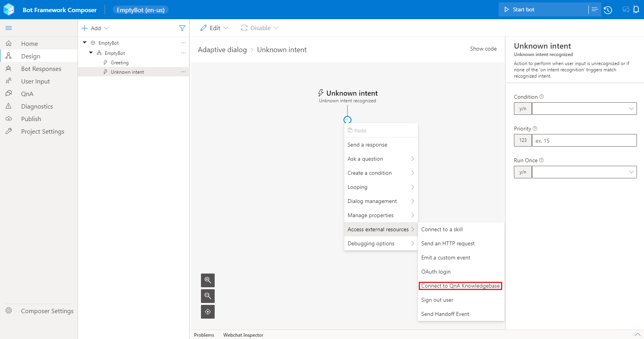Choose Send an HTTP request
This screenshot has height=339, width=644.
point(461,243)
